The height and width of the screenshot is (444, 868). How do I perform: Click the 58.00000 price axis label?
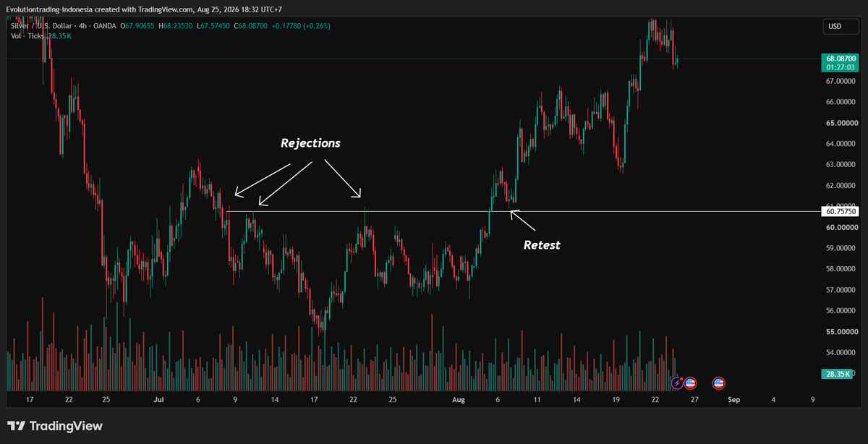(x=840, y=269)
